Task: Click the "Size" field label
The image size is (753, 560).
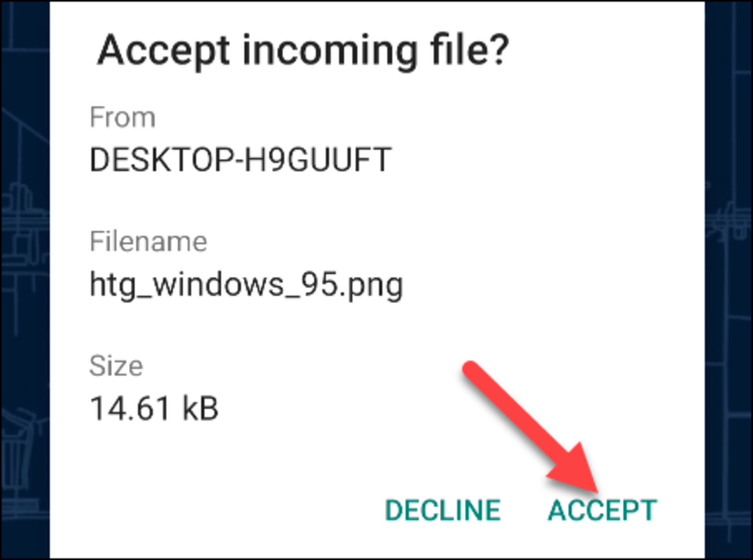Action: [x=116, y=366]
